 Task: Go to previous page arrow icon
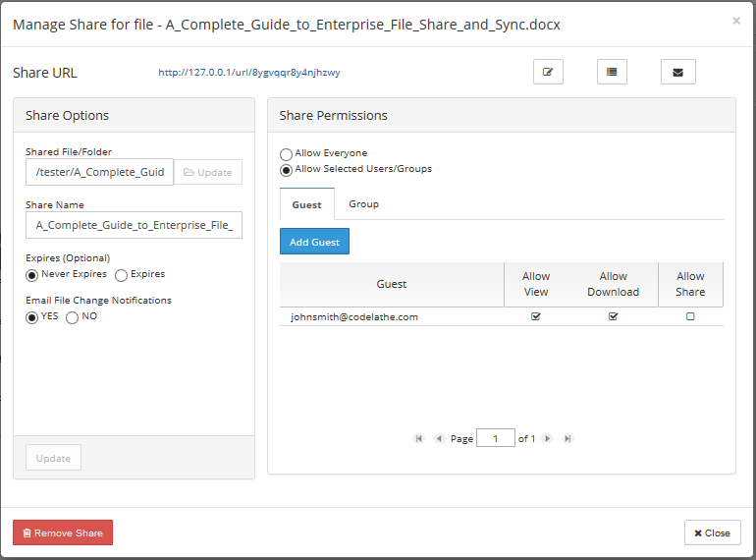[439, 438]
